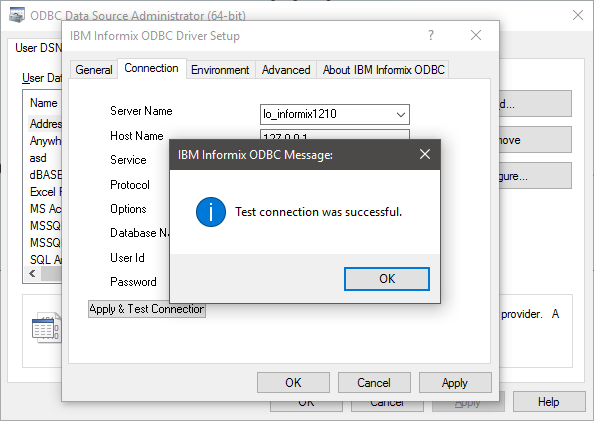Screen dimensions: 594x421
Task: Click OK in the Informix message box
Action: click(x=387, y=279)
